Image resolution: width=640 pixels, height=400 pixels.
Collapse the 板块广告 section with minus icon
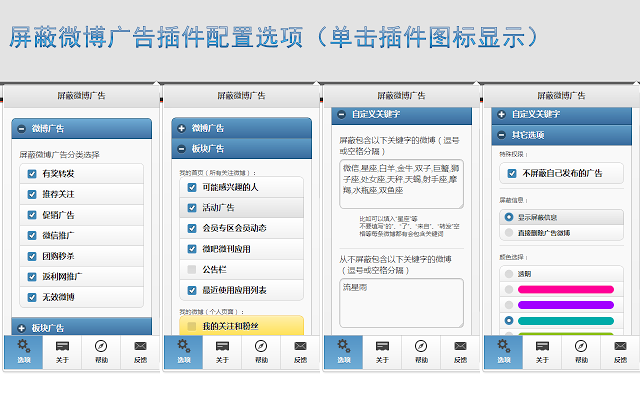(x=182, y=149)
